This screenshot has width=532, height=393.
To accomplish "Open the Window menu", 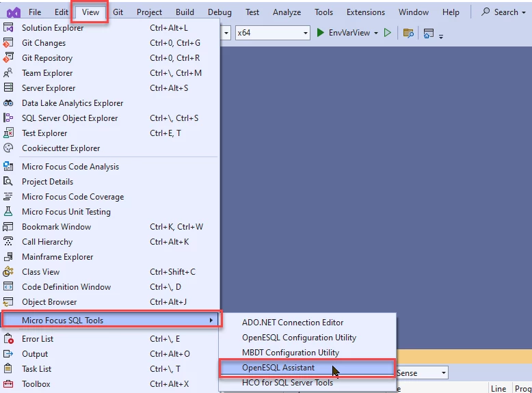I will [413, 12].
